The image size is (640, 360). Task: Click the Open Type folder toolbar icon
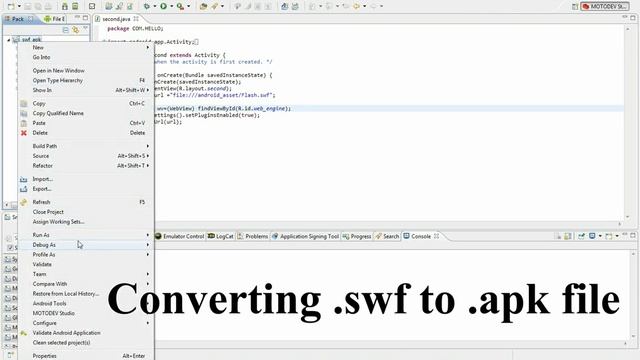point(203,6)
